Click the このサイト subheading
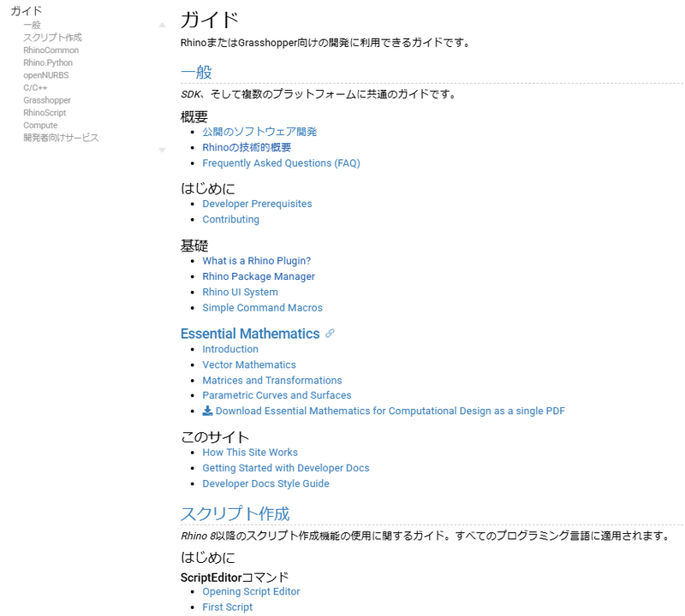 click(215, 437)
